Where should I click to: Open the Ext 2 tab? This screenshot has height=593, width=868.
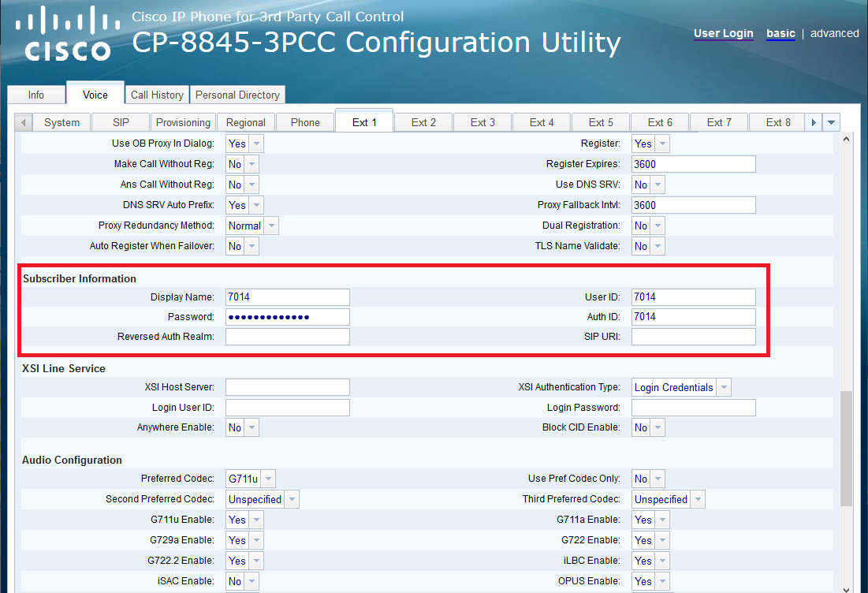point(423,122)
